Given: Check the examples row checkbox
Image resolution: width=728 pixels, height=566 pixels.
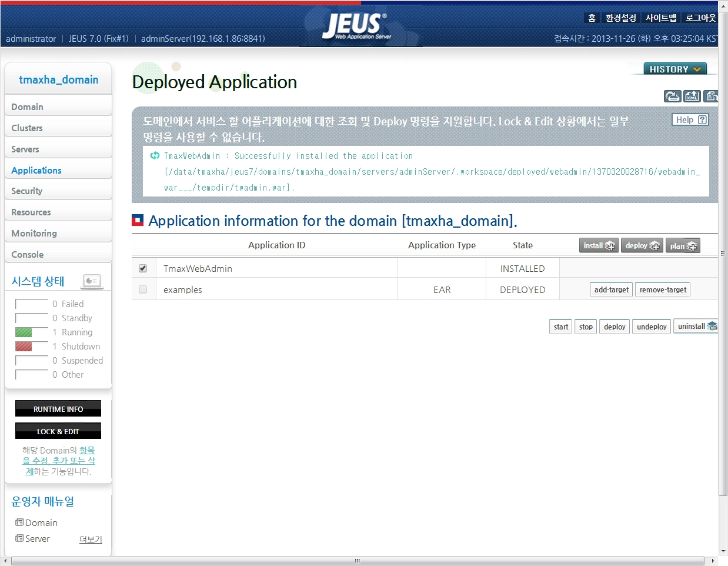Looking at the screenshot, I should point(143,289).
